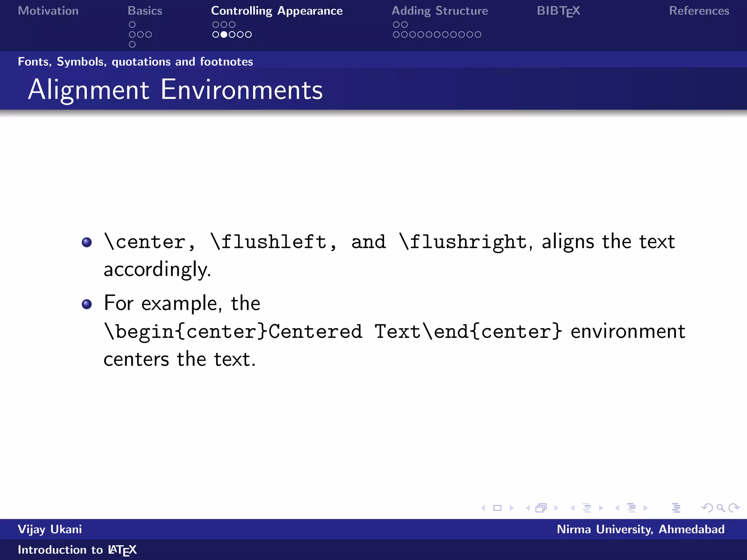Select last dot in Adding Structure's long row
The height and width of the screenshot is (560, 747).
point(478,35)
